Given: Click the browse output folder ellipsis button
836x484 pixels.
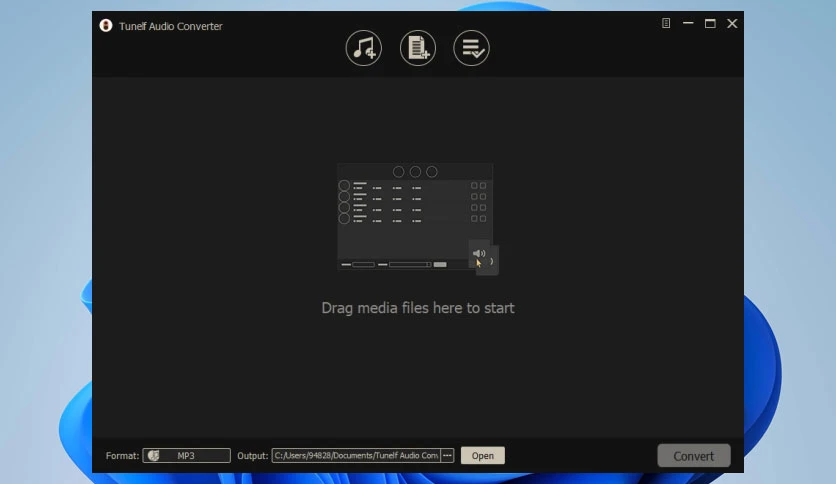Looking at the screenshot, I should click(x=447, y=455).
